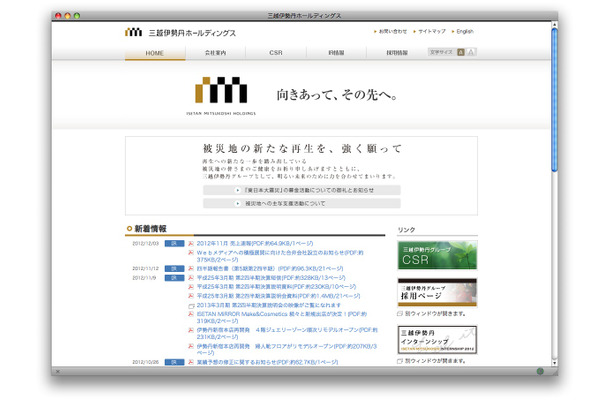The height and width of the screenshot is (400, 610).
Task: Open the CSR navigation tab
Action: click(x=276, y=53)
